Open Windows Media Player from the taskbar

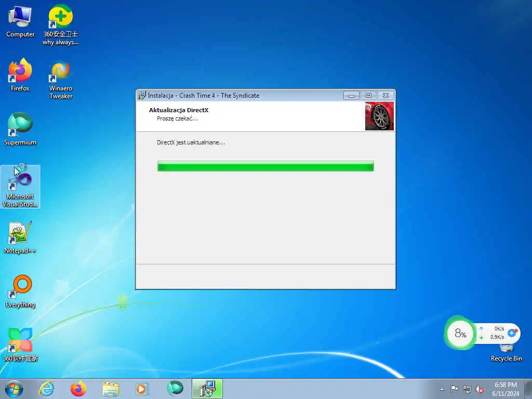(141, 389)
